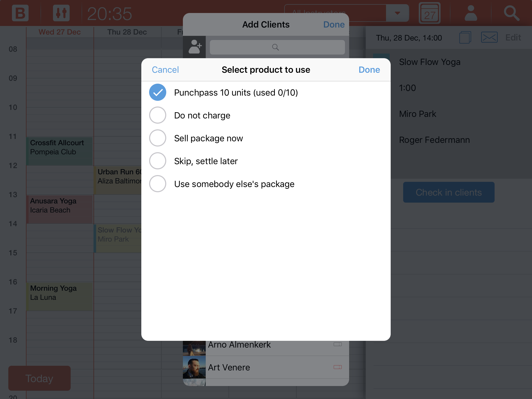Choose Skip, settle later option
This screenshot has height=399, width=532.
point(158,161)
